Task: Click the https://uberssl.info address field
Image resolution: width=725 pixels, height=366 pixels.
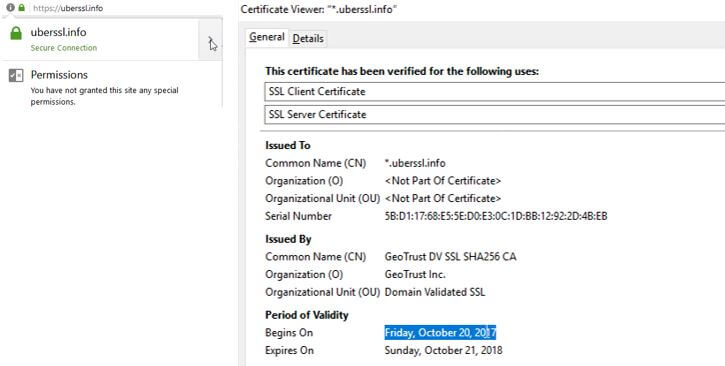Action: (x=68, y=8)
